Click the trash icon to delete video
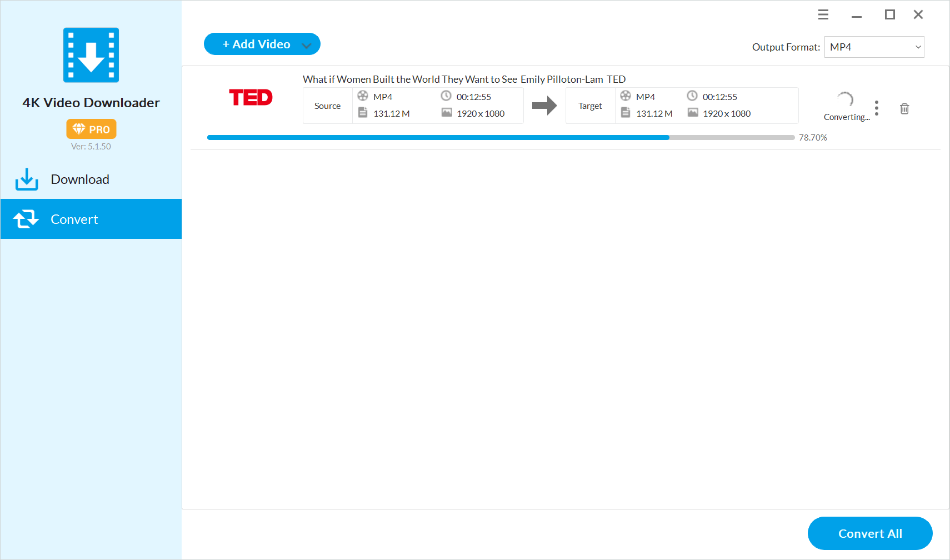The width and height of the screenshot is (950, 560). pos(904,109)
